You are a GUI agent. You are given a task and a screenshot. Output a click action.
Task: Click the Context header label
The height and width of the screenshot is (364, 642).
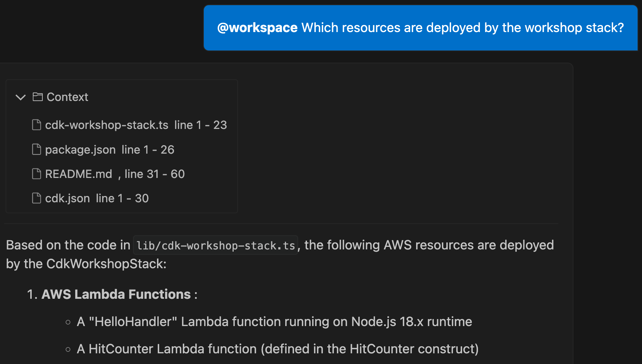[x=67, y=97]
